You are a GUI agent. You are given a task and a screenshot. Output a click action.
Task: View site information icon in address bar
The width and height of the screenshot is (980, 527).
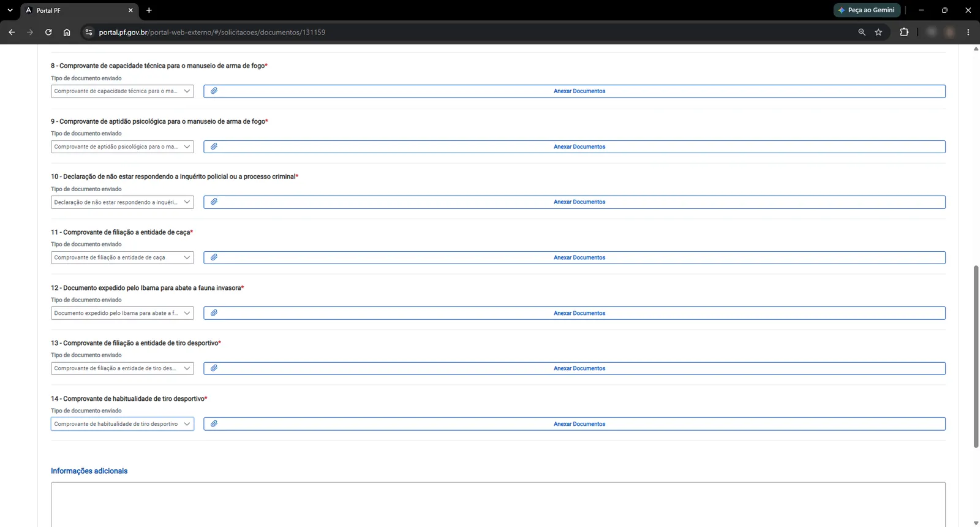click(x=89, y=32)
